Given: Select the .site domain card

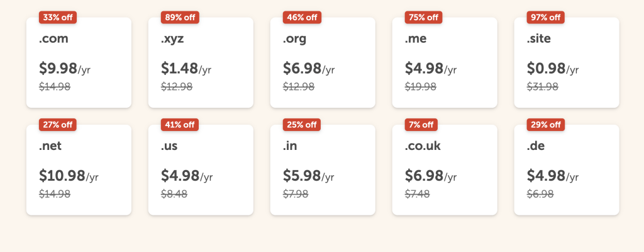Looking at the screenshot, I should tap(567, 62).
